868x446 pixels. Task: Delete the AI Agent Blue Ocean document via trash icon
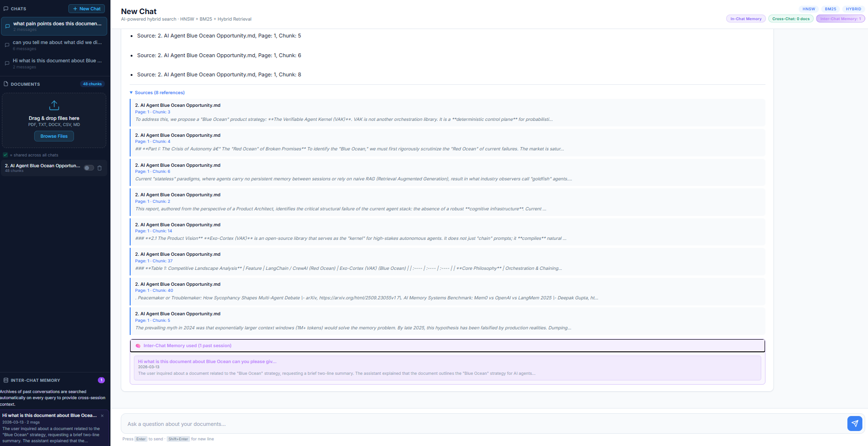coord(100,168)
